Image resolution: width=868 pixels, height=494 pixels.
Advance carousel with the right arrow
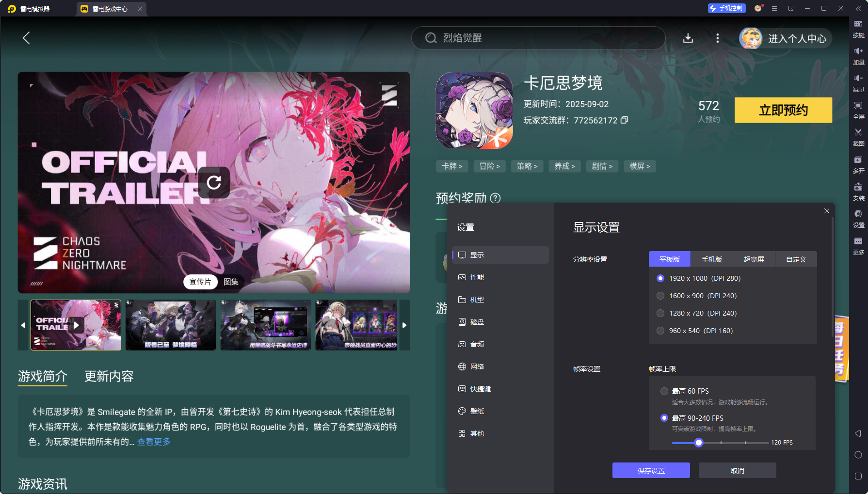[405, 325]
